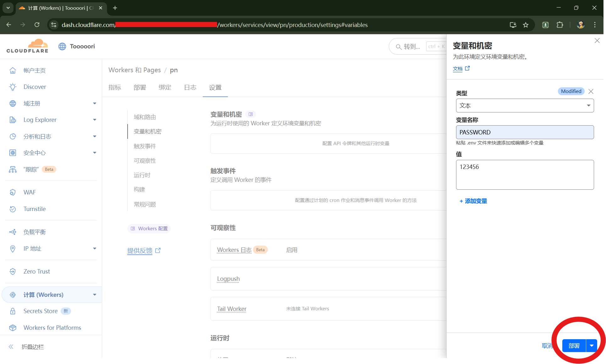Bookmark this page with star icon
The width and height of the screenshot is (606, 364).
point(526,25)
